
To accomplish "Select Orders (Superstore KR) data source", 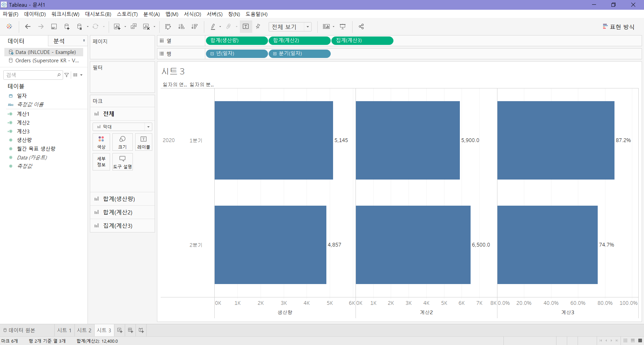I will 44,61.
